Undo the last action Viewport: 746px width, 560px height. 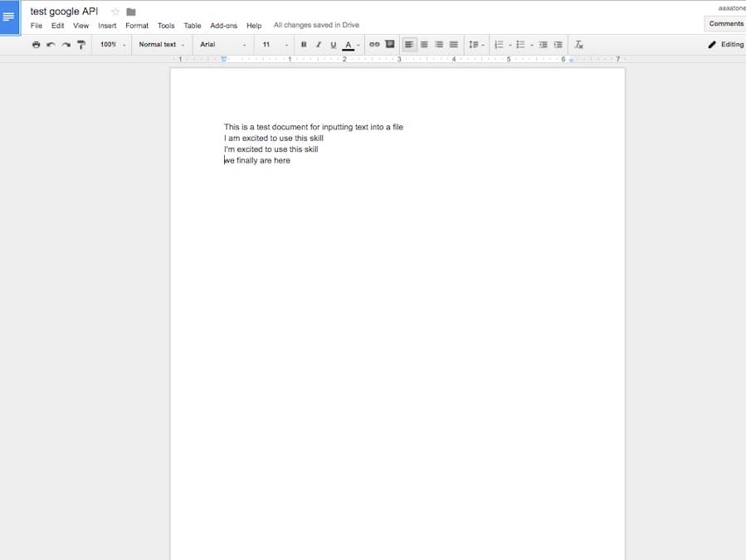pos(51,45)
